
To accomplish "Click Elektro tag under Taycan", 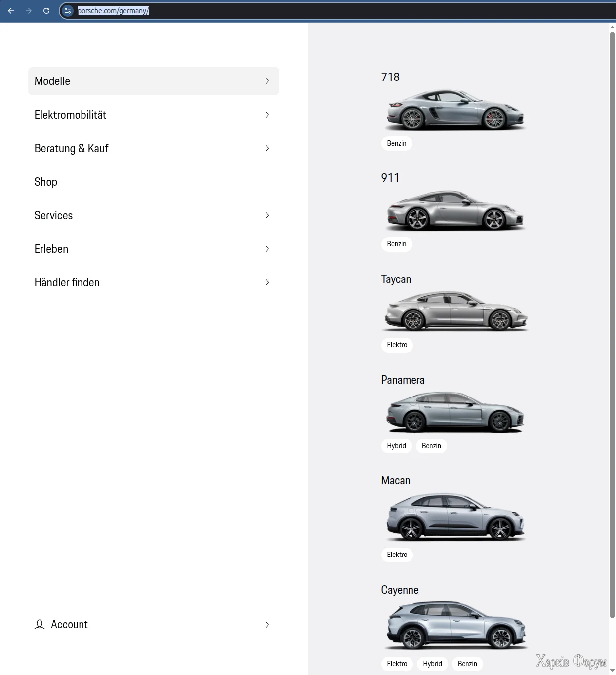I will [397, 345].
